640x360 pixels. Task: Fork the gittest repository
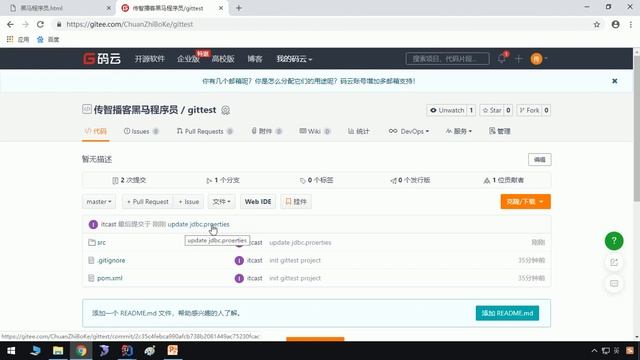pyautogui.click(x=529, y=110)
